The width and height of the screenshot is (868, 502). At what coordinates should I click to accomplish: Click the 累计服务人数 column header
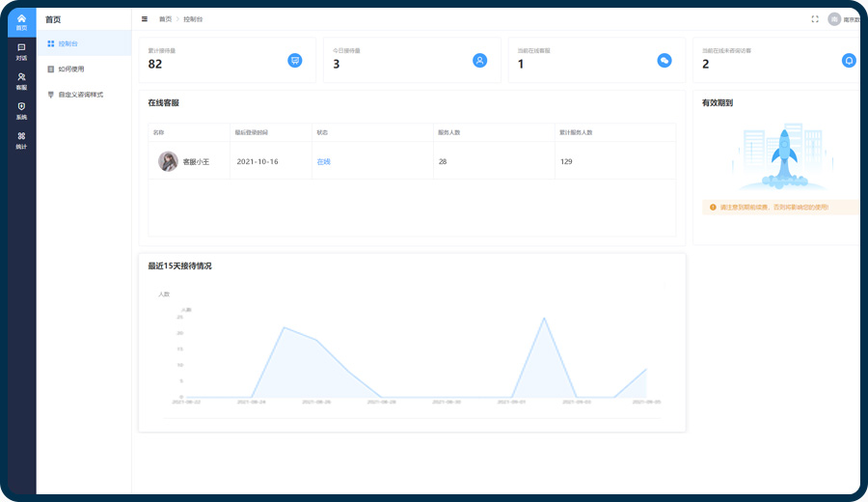click(576, 132)
